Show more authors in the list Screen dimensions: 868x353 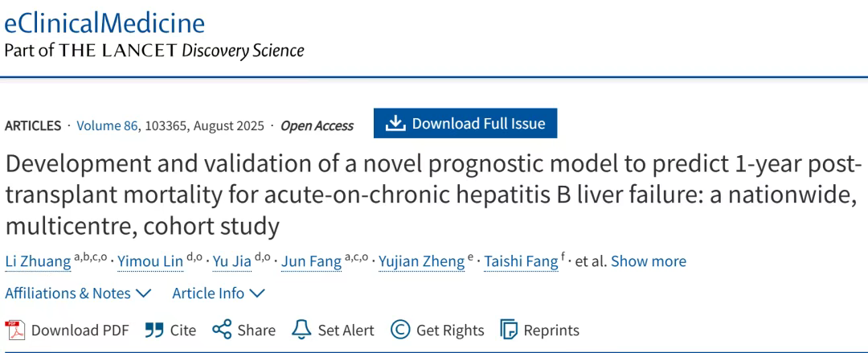pyautogui.click(x=649, y=261)
